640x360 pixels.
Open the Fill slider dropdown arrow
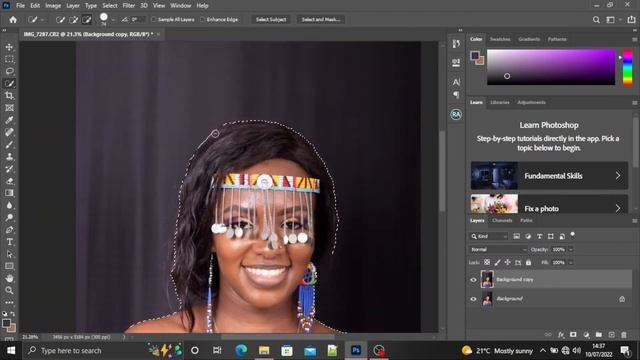pos(571,262)
